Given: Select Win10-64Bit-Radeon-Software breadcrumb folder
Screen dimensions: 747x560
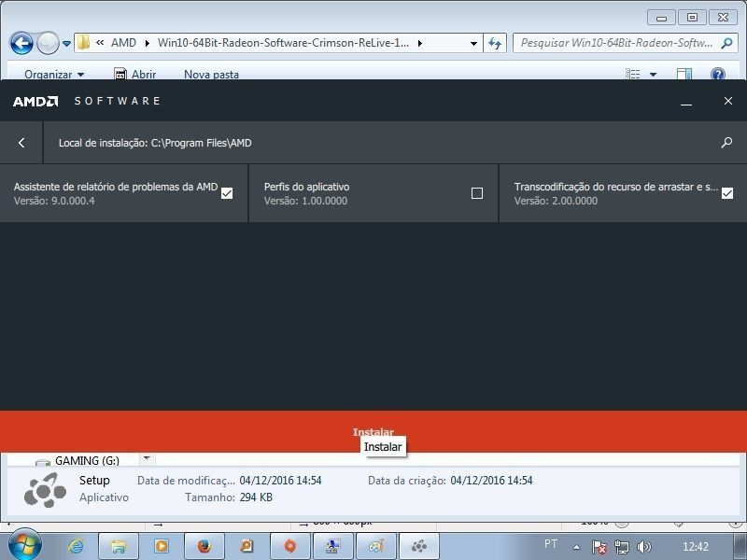Looking at the screenshot, I should (x=283, y=43).
